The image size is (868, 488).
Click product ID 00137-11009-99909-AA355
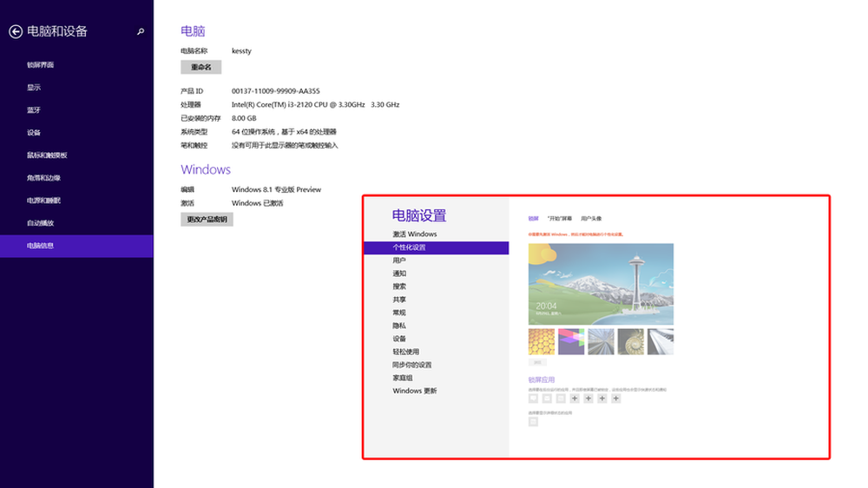point(276,91)
